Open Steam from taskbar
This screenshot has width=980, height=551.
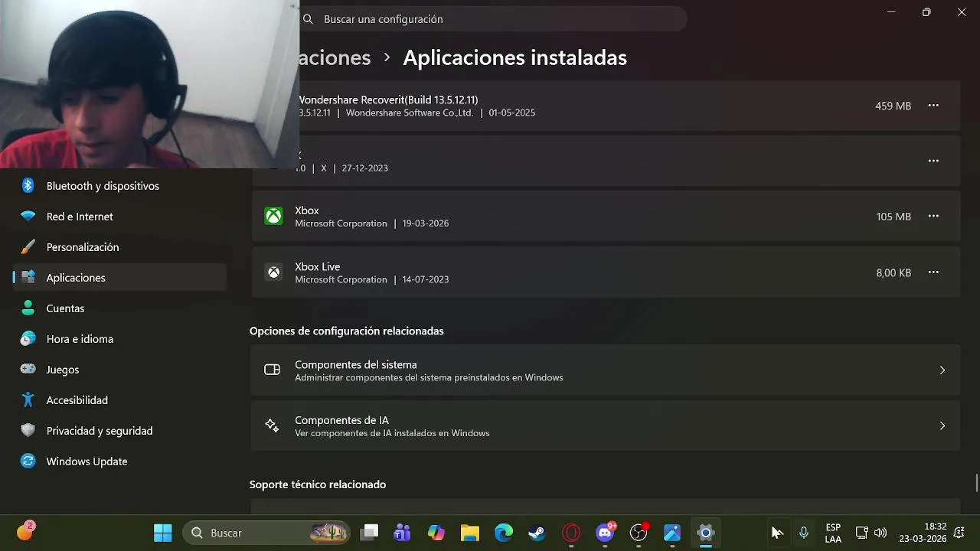(537, 533)
